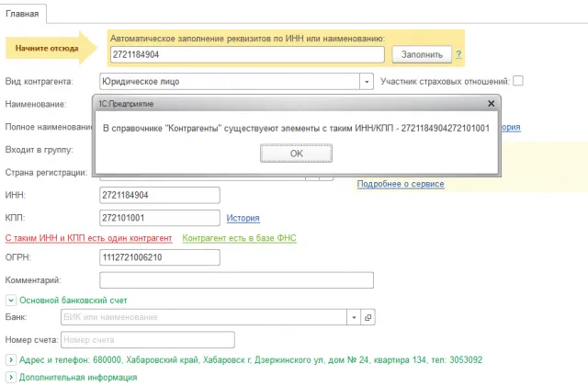
Task: Collapse the Основной банковский счет section
Action: pos(11,301)
